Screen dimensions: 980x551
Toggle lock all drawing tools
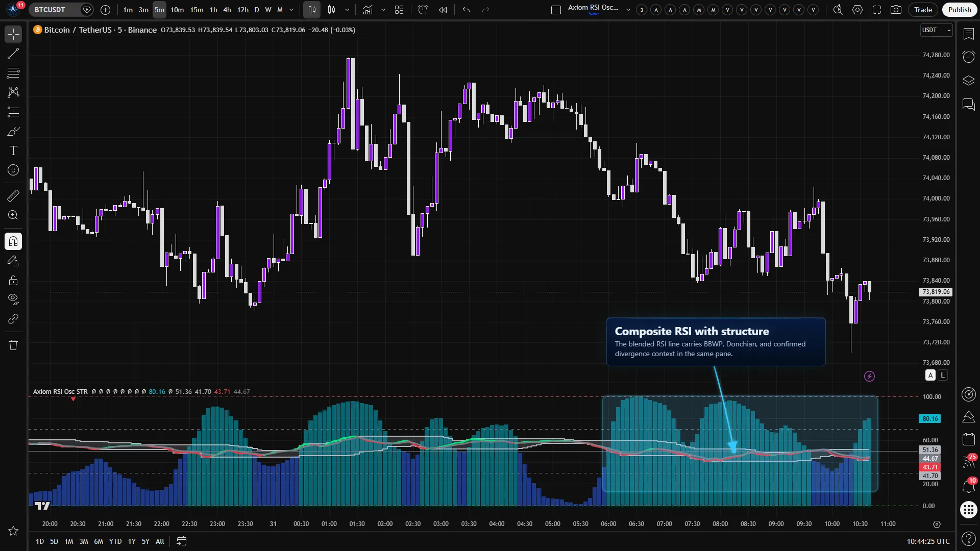[13, 280]
